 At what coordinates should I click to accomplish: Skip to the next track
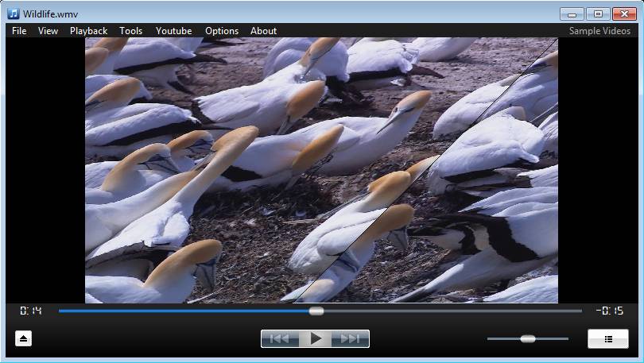pyautogui.click(x=350, y=339)
